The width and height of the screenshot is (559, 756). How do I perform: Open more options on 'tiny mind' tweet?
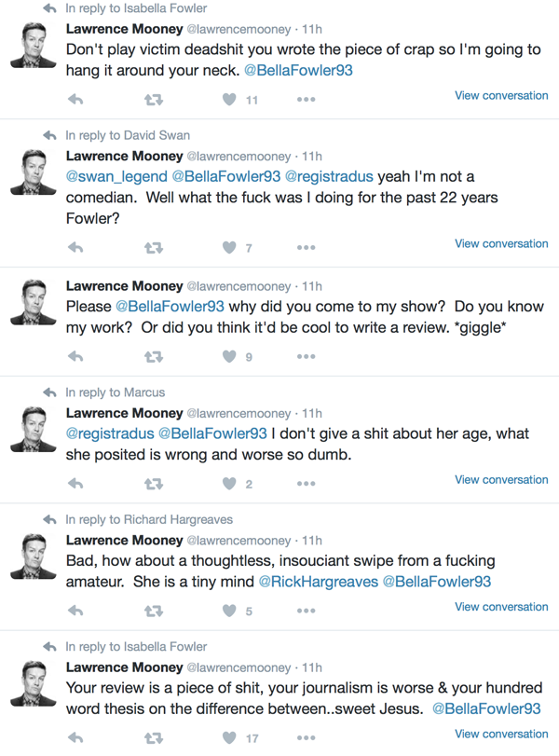[306, 612]
